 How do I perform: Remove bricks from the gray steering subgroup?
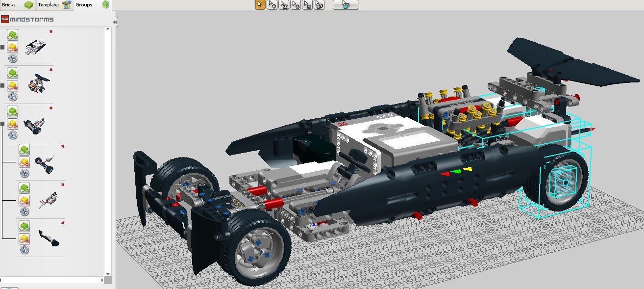click(25, 200)
